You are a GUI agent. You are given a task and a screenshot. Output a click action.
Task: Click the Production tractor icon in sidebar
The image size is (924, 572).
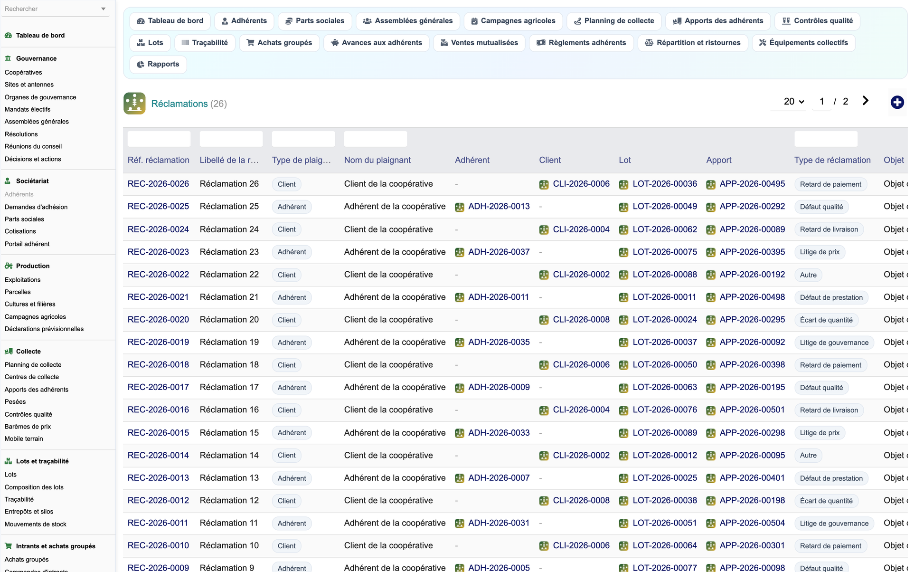pos(8,266)
